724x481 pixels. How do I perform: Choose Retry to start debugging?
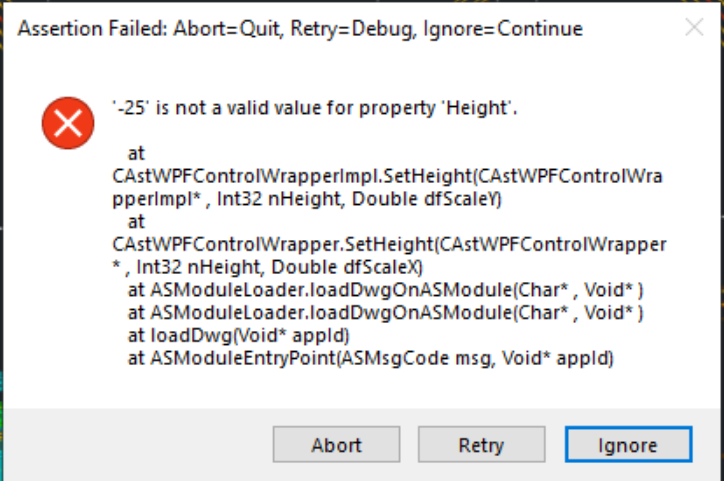481,445
